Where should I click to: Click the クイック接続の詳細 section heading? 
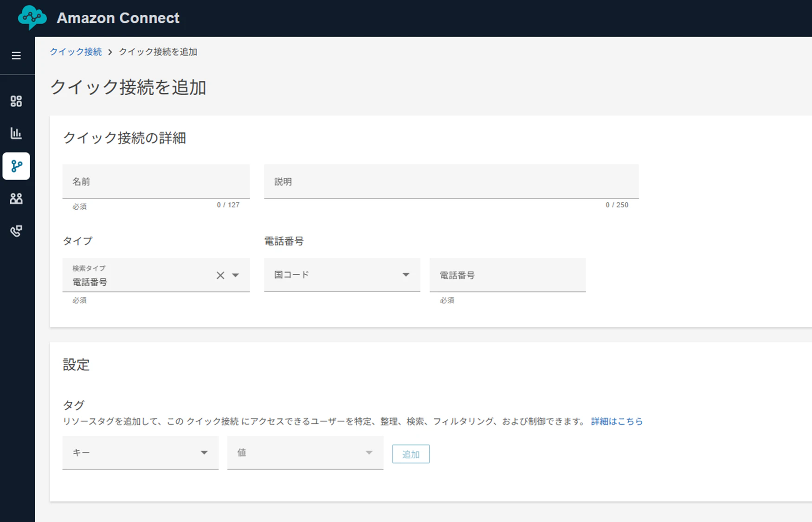[x=124, y=138]
